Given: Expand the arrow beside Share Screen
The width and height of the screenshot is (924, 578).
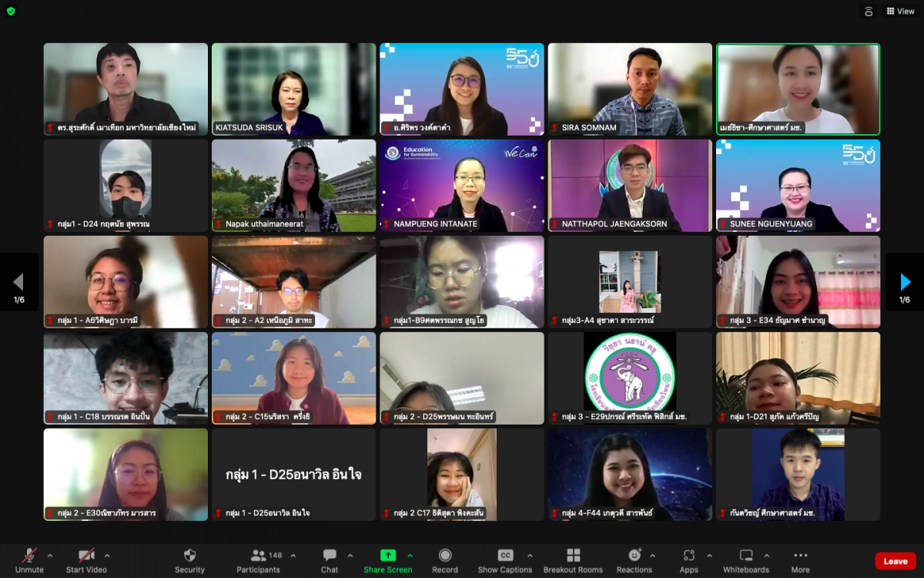Looking at the screenshot, I should [x=410, y=556].
